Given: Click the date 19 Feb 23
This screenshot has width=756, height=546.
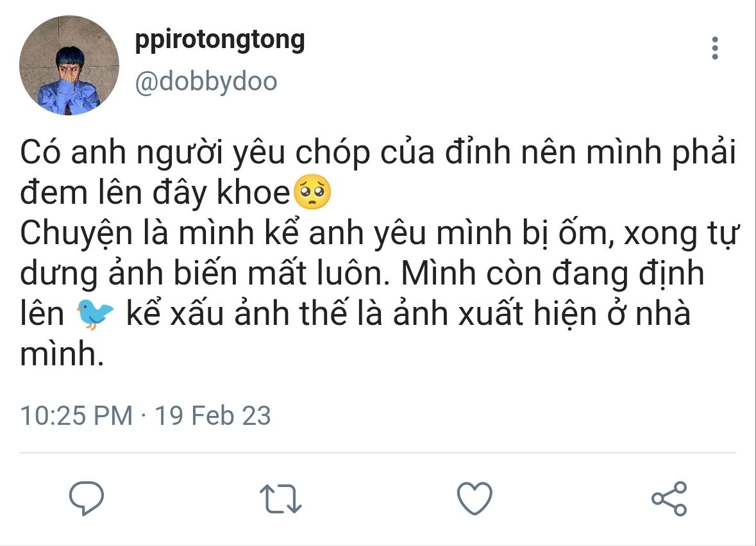Looking at the screenshot, I should click(x=214, y=415).
